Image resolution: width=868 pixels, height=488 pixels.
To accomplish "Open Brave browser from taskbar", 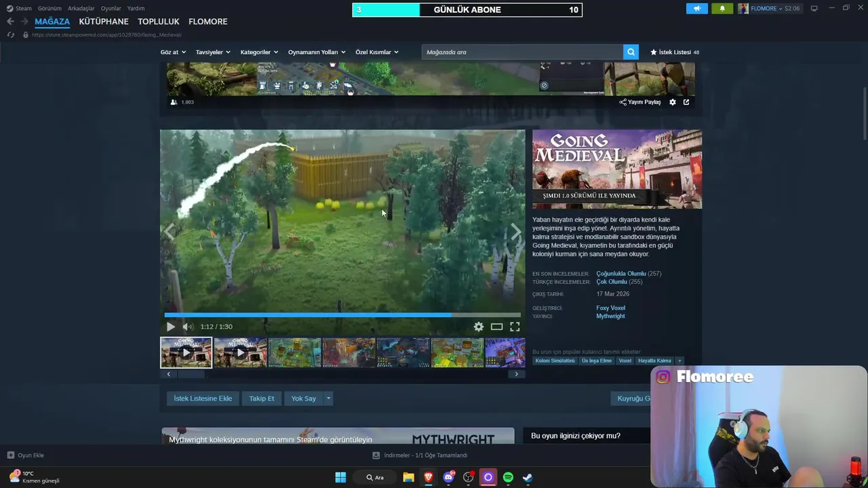I will tap(428, 477).
